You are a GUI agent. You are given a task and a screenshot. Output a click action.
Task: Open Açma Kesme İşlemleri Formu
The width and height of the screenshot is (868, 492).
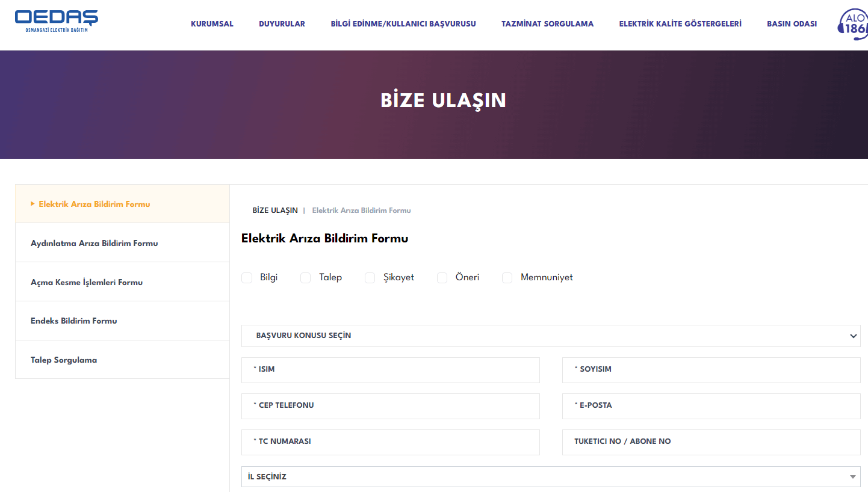click(x=87, y=282)
